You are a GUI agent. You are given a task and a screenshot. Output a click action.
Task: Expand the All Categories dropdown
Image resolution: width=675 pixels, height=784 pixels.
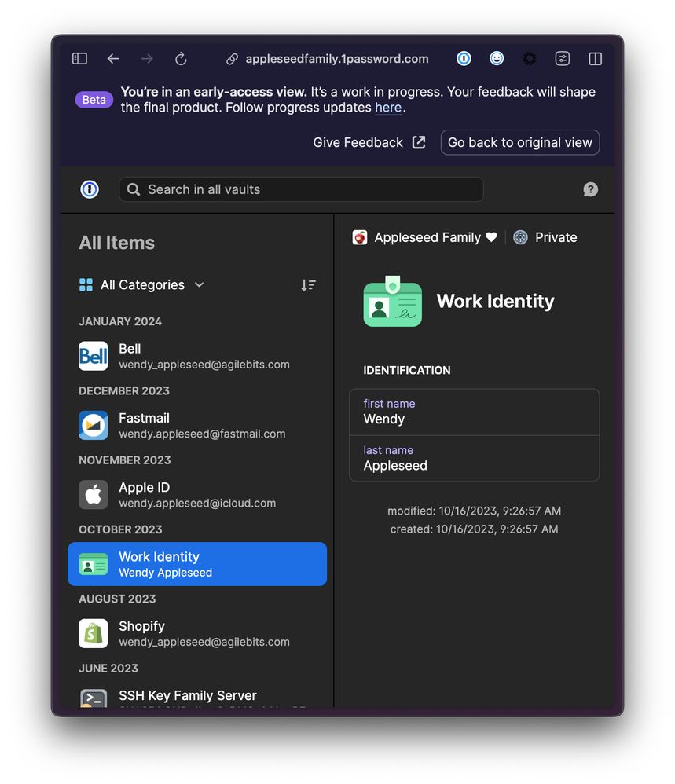pos(142,285)
